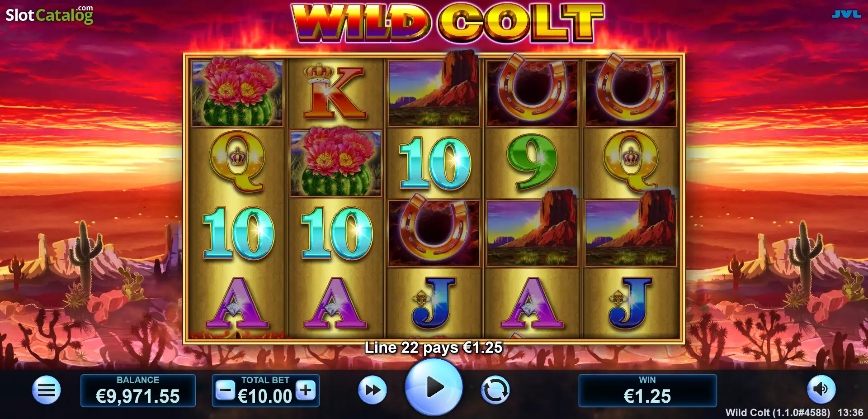Spin the reels with play button

coord(434,387)
